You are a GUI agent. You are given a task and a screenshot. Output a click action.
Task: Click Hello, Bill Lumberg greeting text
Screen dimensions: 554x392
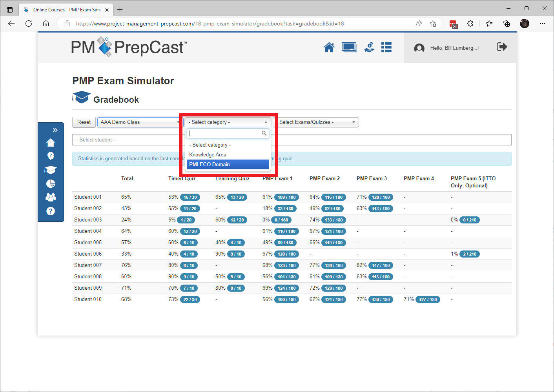point(454,48)
